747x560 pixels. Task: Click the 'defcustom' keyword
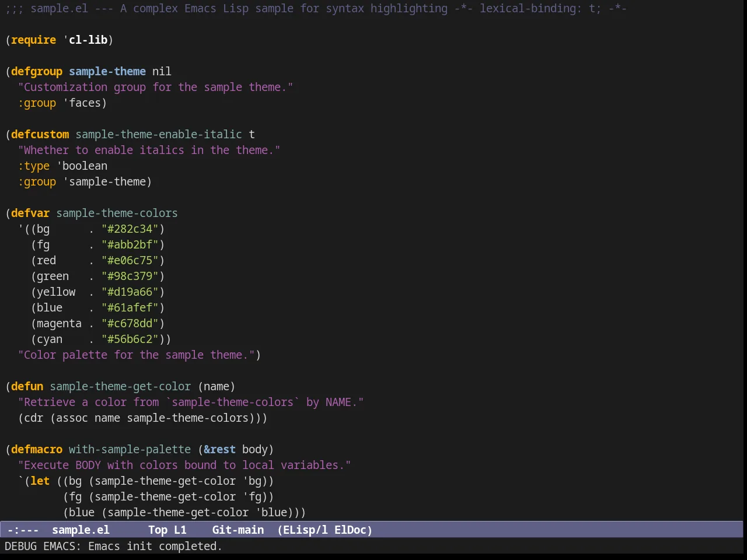click(40, 134)
